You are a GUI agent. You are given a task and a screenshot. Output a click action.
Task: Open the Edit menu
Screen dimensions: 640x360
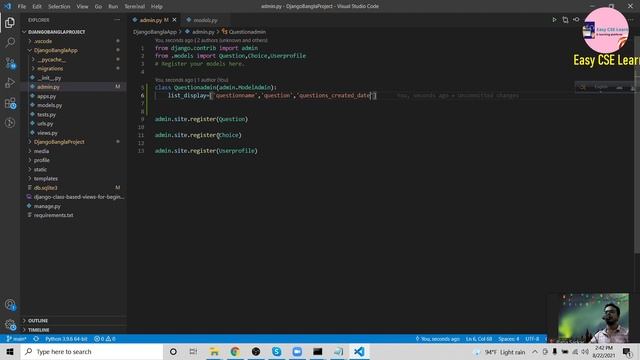[37, 7]
